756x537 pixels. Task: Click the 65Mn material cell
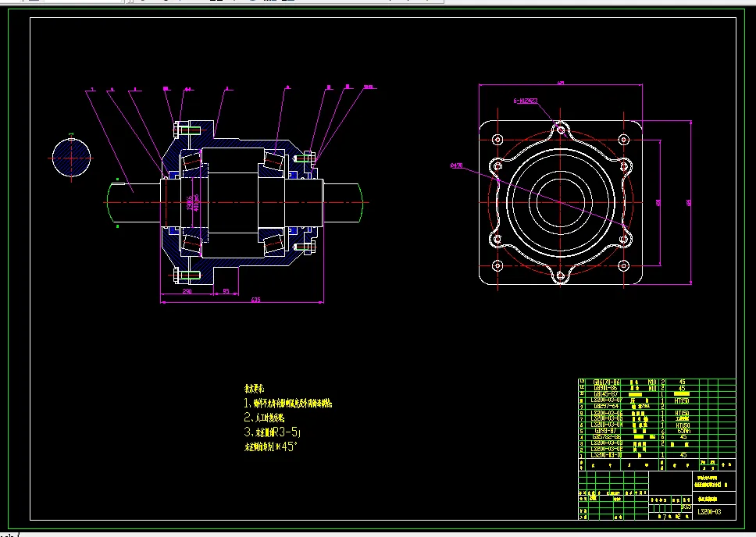click(683, 431)
